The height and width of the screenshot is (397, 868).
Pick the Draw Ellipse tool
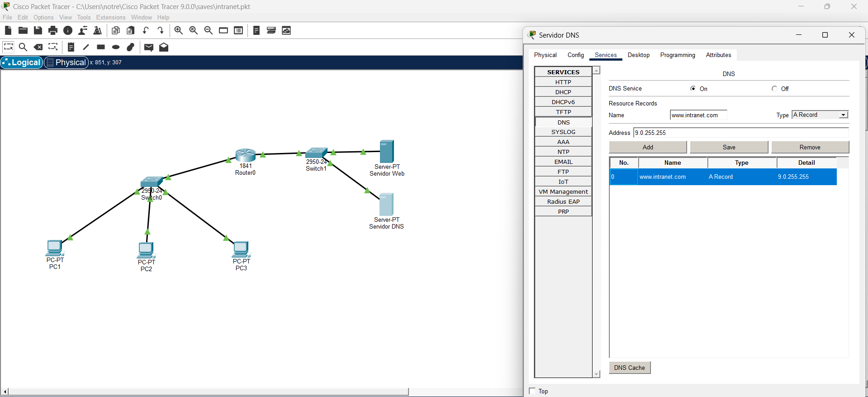click(116, 47)
